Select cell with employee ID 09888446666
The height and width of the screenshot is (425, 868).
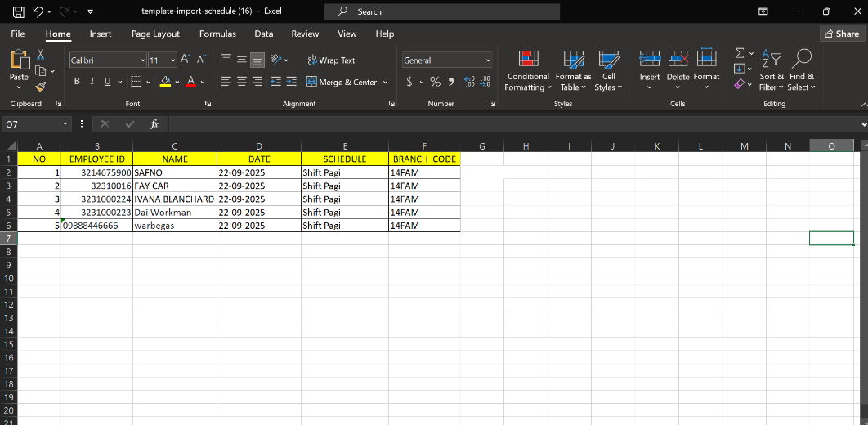click(x=97, y=226)
